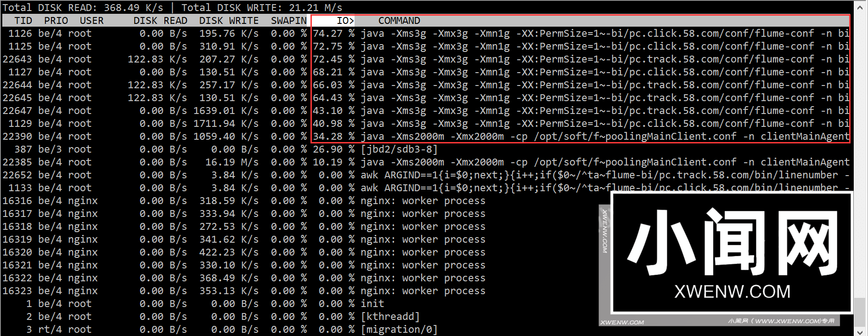The image size is (868, 336).
Task: Click rt/4 priority of TID 3
Action: click(50, 330)
